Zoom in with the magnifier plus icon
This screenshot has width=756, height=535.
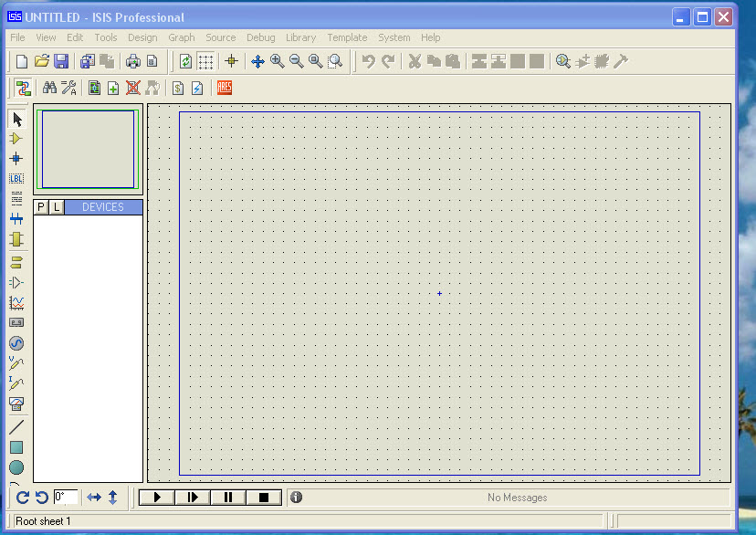pos(278,62)
